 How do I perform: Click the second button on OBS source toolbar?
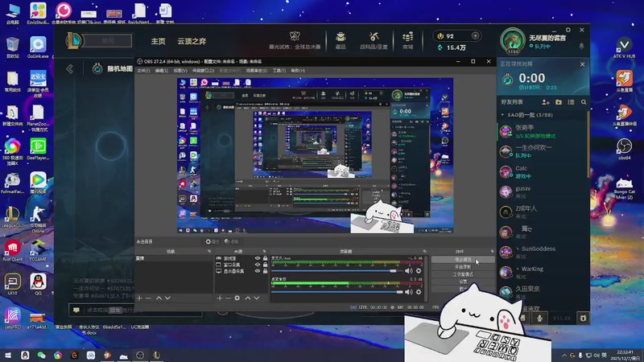(231, 242)
